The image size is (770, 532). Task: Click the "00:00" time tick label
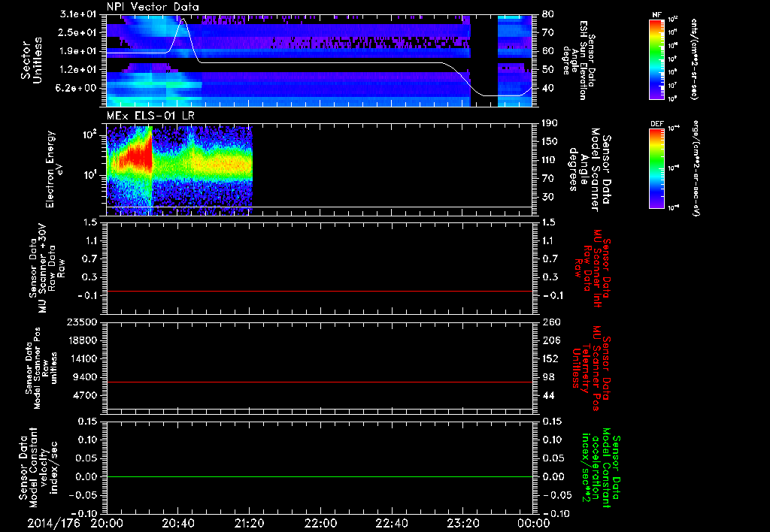534,523
